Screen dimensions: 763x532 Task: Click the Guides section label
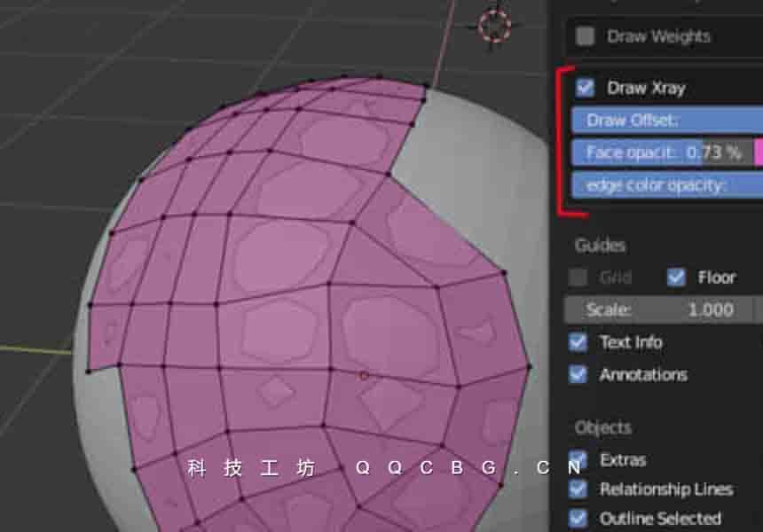click(600, 246)
